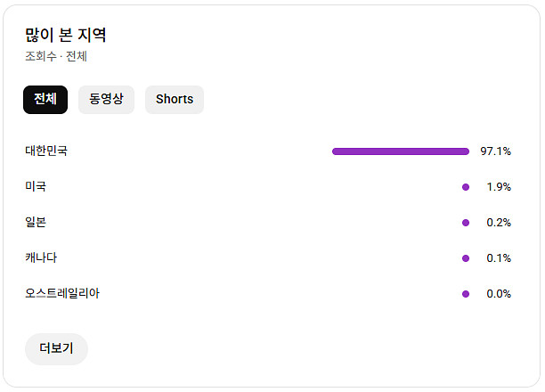Image resolution: width=545 pixels, height=392 pixels.
Task: Click the 0.2% percentage value
Action: 499,223
